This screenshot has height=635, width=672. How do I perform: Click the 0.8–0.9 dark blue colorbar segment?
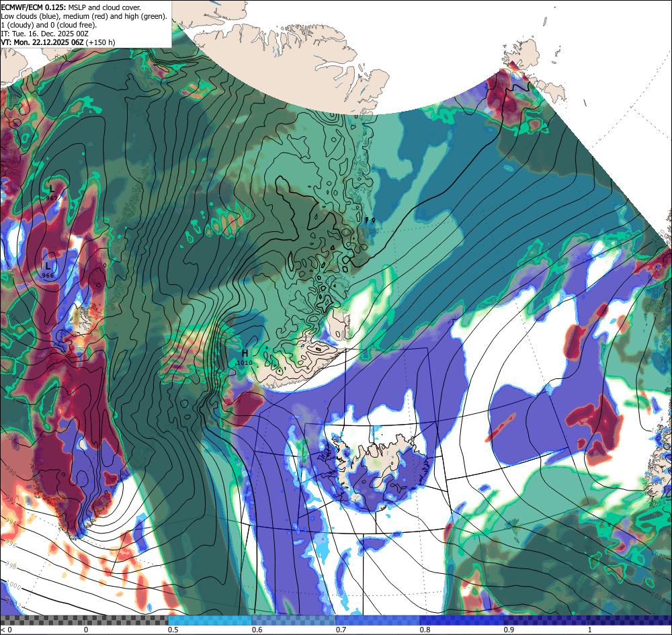(462, 620)
